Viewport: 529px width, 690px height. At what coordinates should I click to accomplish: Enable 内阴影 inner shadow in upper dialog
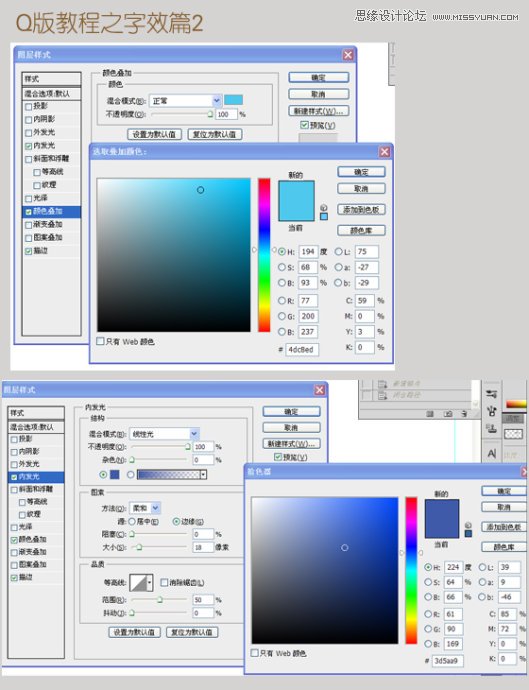coord(29,120)
